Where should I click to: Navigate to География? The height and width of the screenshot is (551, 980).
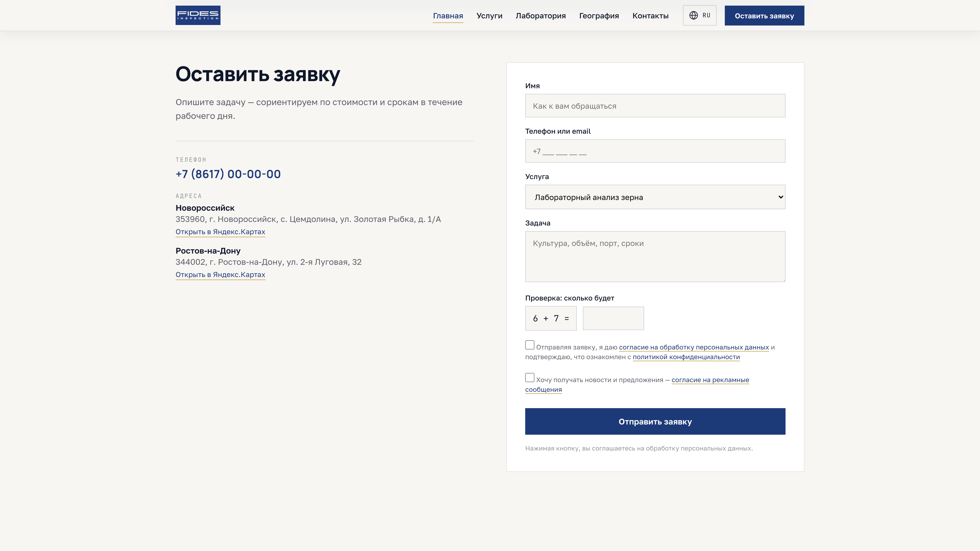tap(599, 16)
